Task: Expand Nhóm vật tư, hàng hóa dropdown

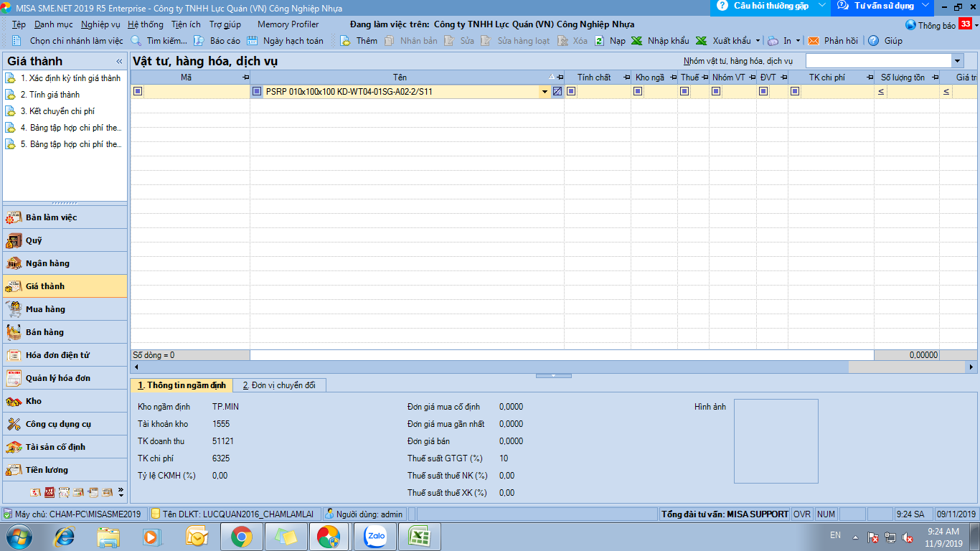Action: click(x=957, y=61)
